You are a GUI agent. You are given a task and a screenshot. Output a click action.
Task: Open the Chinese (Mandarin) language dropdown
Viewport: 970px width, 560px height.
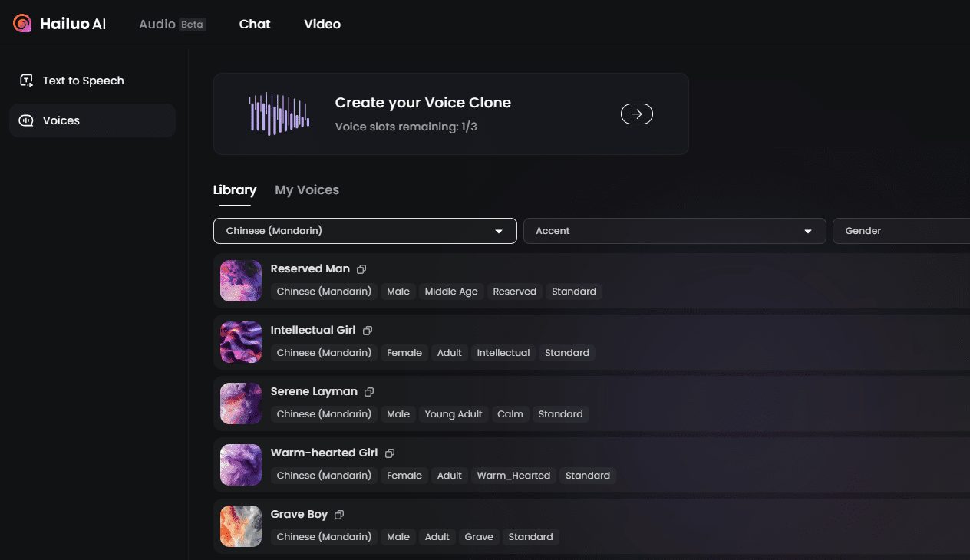coord(365,231)
